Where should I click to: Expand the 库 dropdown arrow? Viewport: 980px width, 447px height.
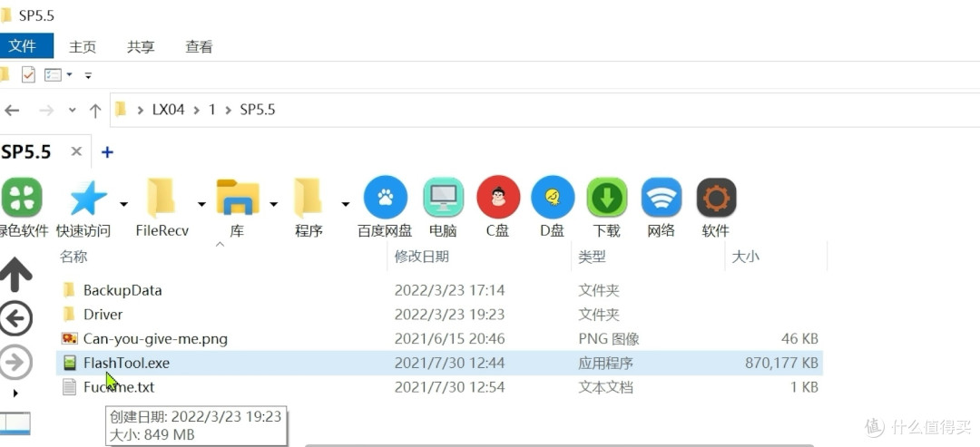point(274,204)
